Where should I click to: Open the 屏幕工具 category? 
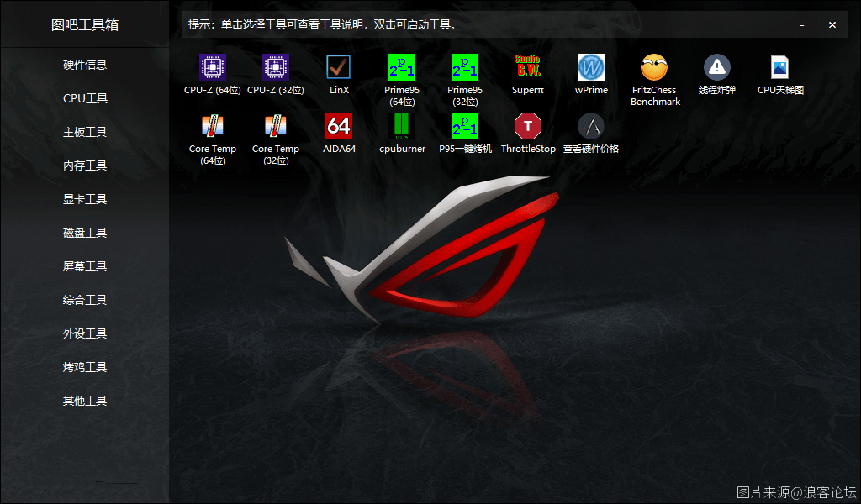pyautogui.click(x=85, y=266)
